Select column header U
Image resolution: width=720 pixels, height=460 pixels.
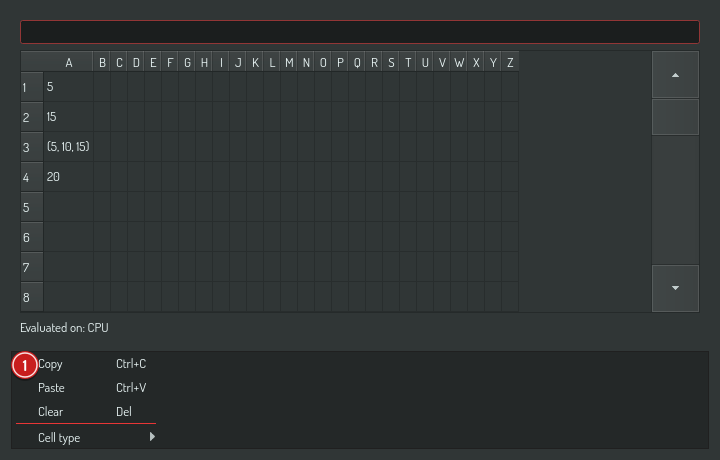[425, 62]
